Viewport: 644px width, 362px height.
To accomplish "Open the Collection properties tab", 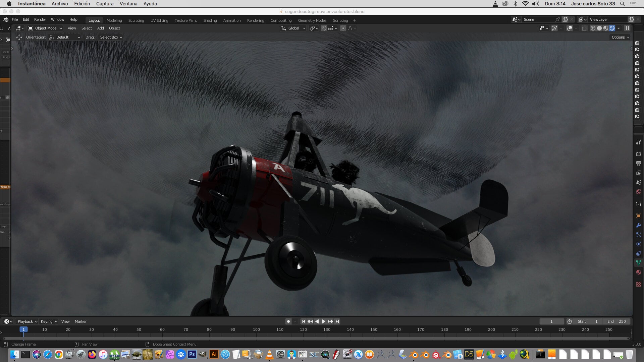I will (638, 204).
